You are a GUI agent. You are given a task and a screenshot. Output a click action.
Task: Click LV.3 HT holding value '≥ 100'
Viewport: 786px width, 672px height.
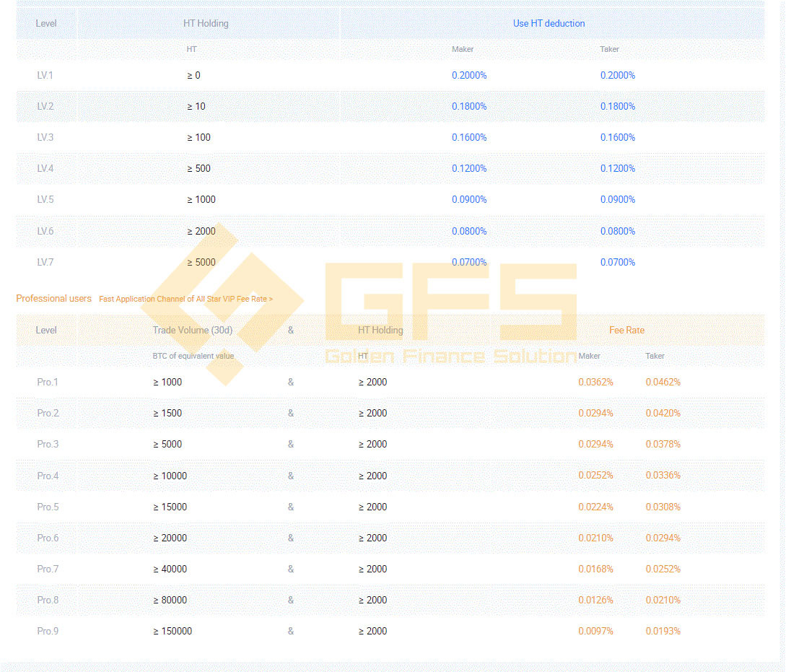[x=198, y=137]
